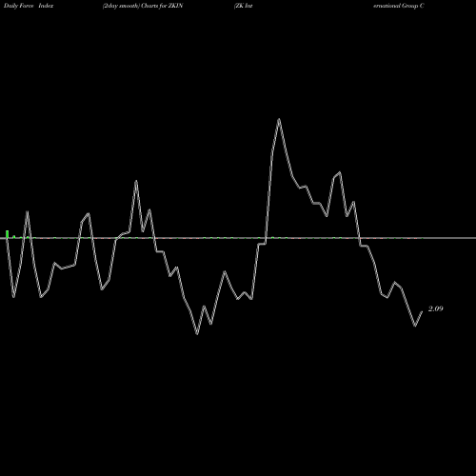Click the 'ernational Group C' header text

click(x=399, y=6)
